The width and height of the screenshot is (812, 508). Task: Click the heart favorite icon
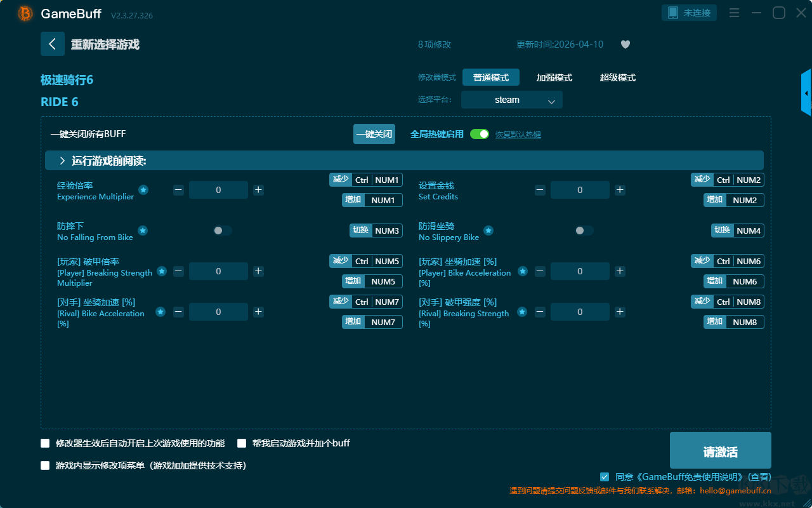(x=625, y=44)
